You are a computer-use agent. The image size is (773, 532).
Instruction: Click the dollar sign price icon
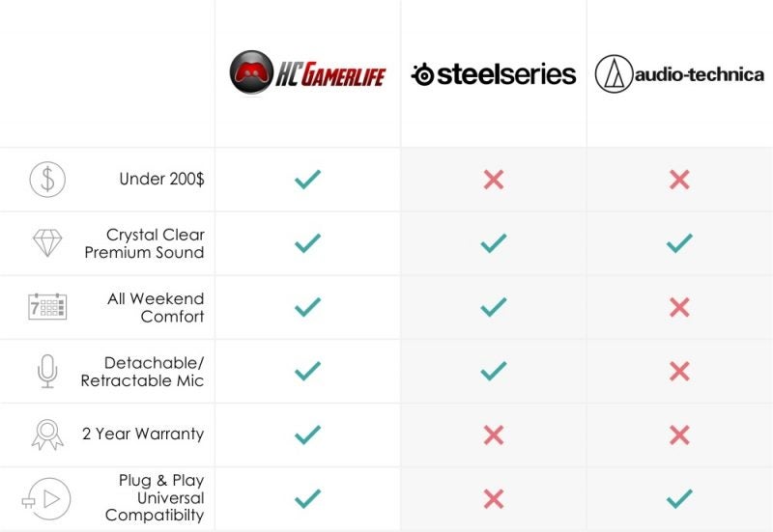46,180
